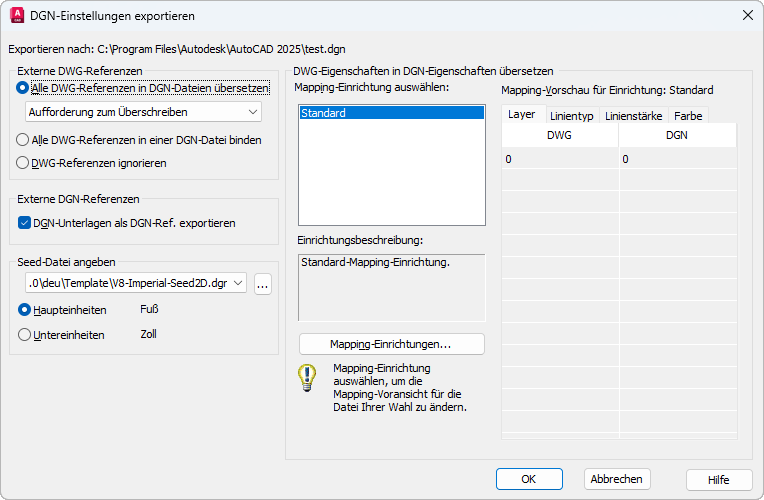This screenshot has width=764, height=500.
Task: Confirm the export with OK
Action: click(x=528, y=479)
